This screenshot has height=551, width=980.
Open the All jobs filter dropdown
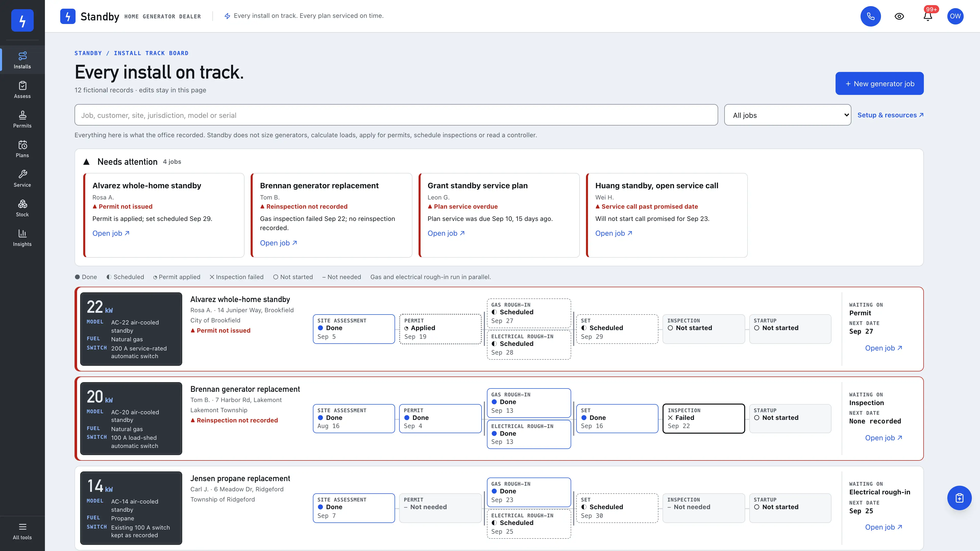788,115
